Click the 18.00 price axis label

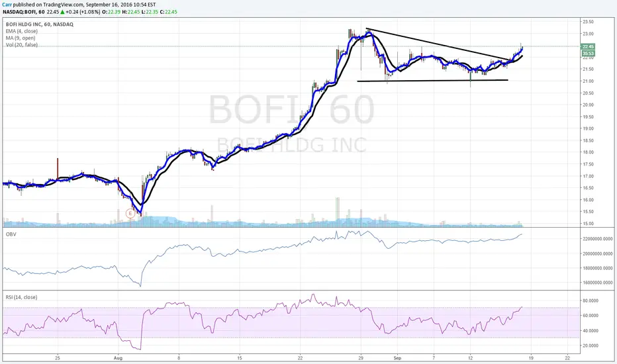click(589, 152)
